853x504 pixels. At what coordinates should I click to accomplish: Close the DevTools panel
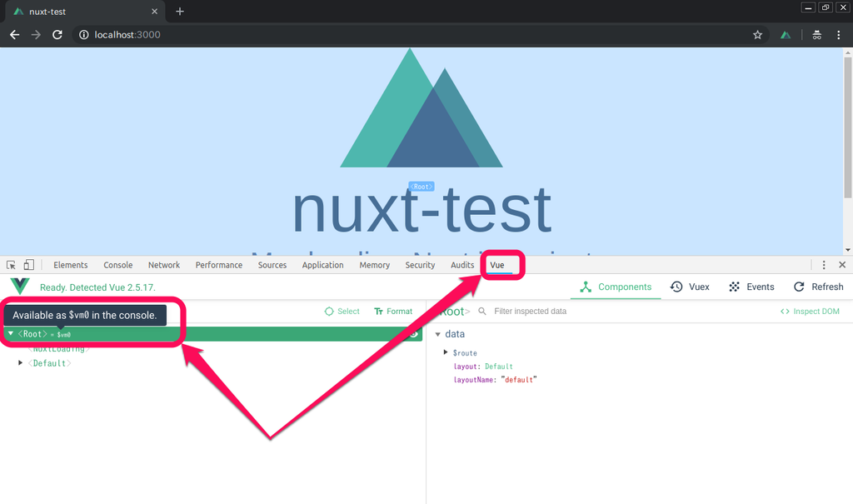pyautogui.click(x=842, y=265)
